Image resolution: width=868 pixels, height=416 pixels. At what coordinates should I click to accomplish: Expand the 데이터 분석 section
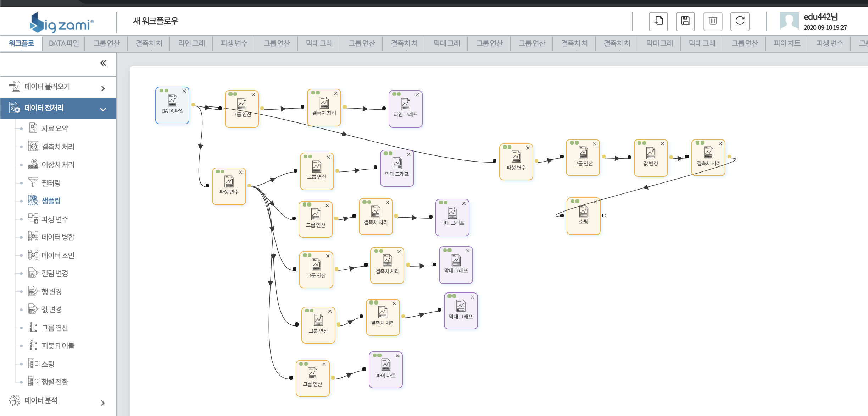103,403
